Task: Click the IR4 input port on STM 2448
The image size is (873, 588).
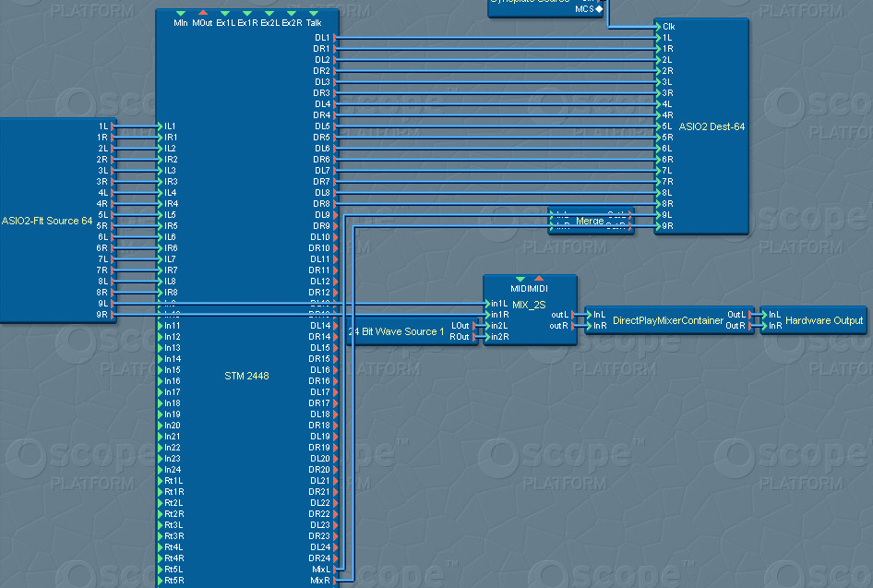Action: tap(161, 204)
